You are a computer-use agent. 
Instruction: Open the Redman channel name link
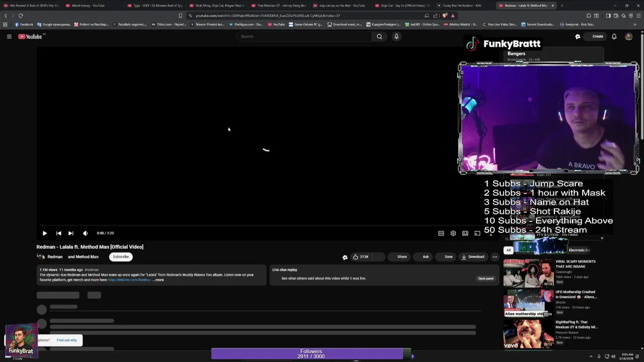[55, 257]
